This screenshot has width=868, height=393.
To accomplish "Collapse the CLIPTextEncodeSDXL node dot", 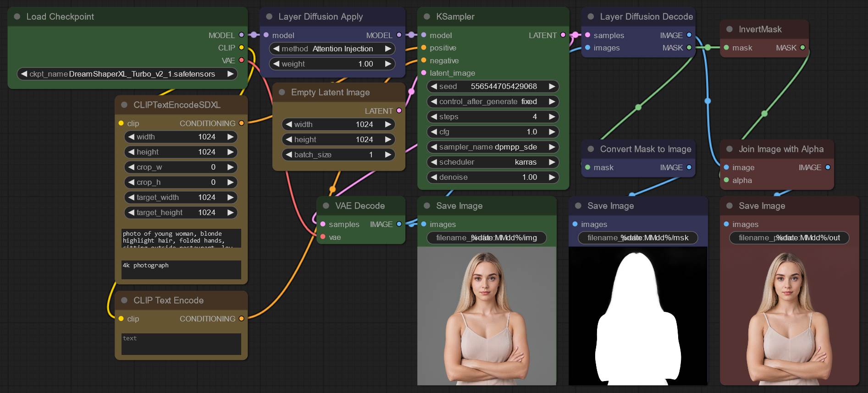I will 124,105.
